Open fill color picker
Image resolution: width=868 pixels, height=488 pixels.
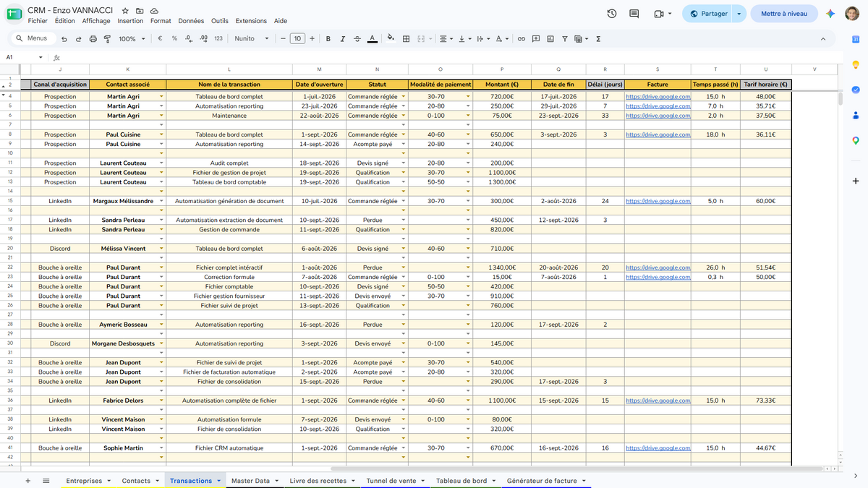391,39
